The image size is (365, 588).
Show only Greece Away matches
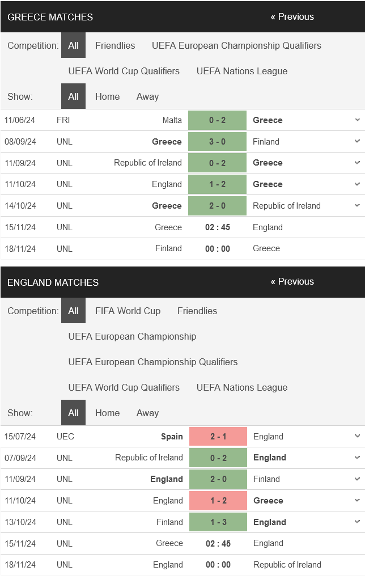point(148,96)
